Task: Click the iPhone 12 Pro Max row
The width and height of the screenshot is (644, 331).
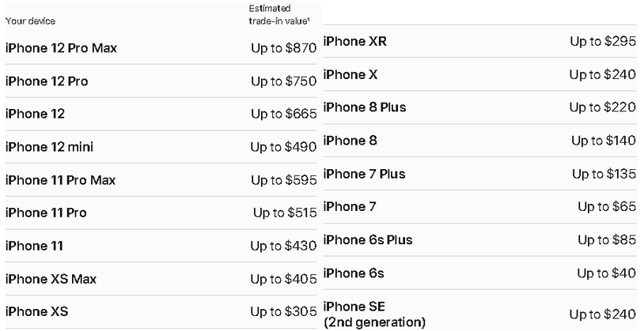Action: coord(61,48)
